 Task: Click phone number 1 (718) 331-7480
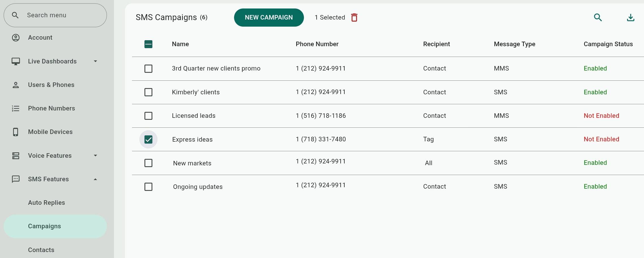[321, 139]
